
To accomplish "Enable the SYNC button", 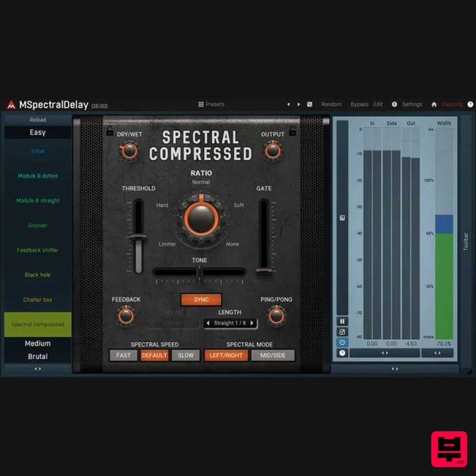I will [x=201, y=300].
